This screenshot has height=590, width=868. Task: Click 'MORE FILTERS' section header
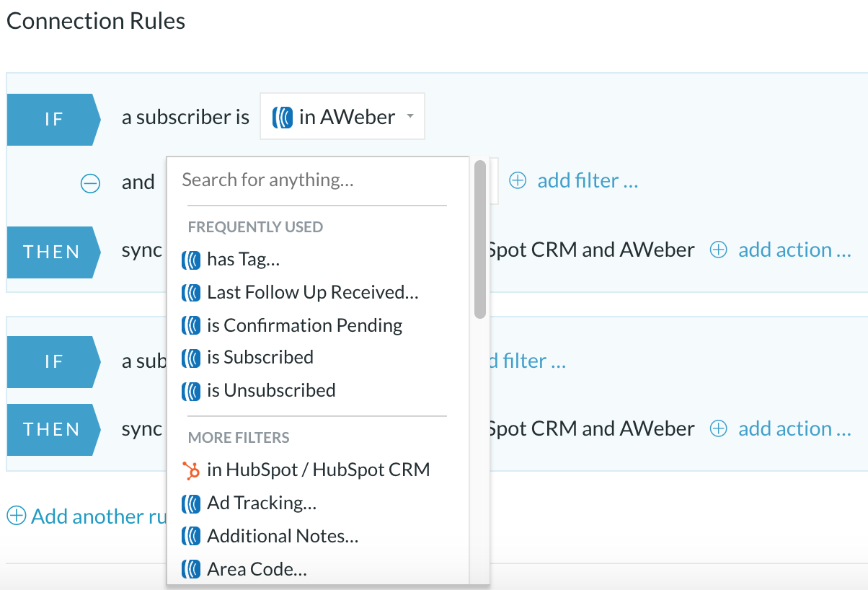(x=239, y=437)
